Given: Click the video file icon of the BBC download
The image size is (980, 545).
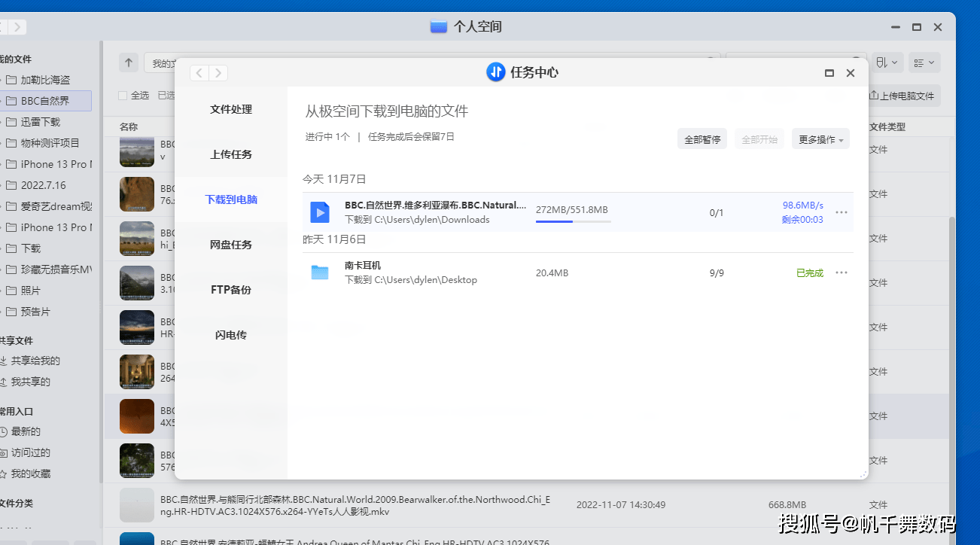Looking at the screenshot, I should (x=320, y=212).
